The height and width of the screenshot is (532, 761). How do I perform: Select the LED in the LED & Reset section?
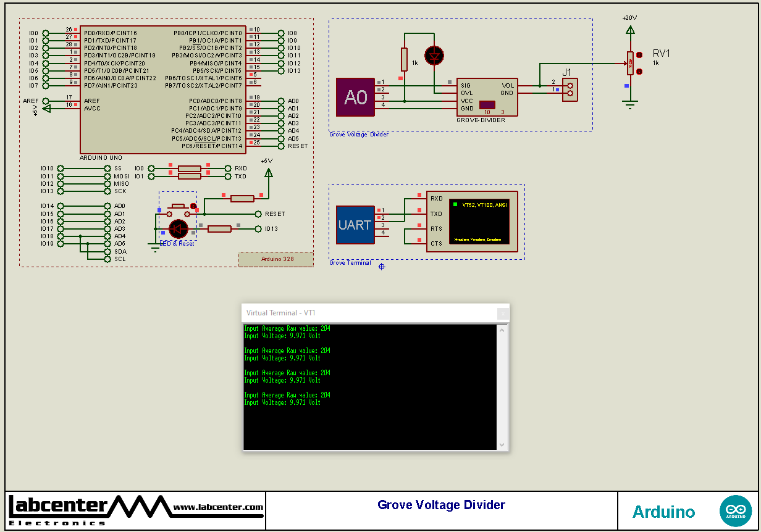point(178,228)
